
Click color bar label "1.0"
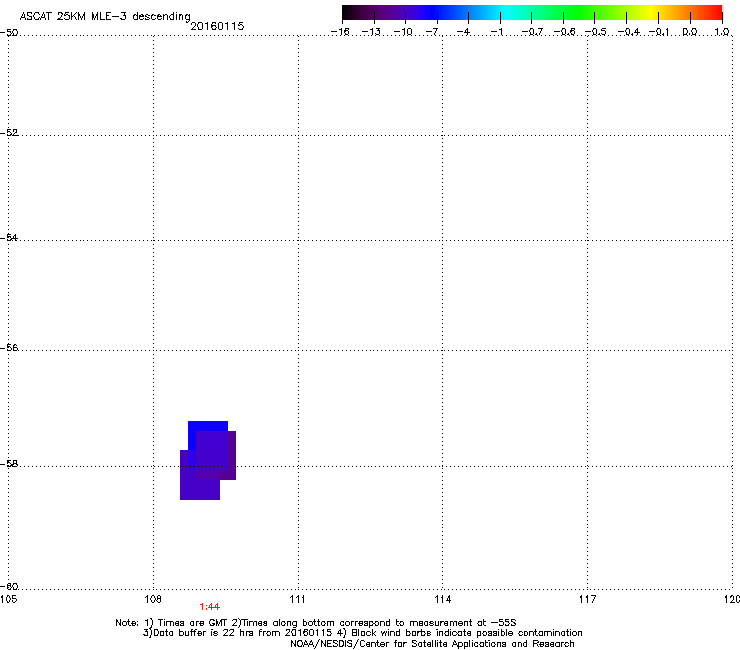[x=722, y=32]
